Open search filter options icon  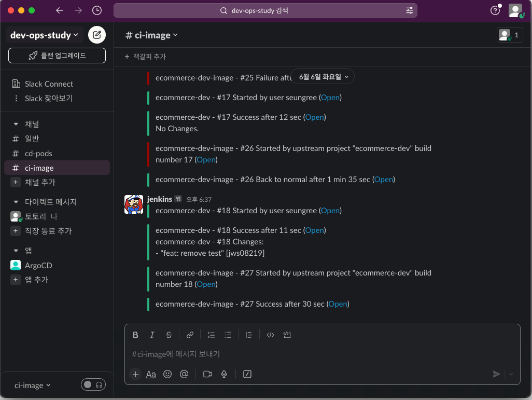tap(410, 10)
